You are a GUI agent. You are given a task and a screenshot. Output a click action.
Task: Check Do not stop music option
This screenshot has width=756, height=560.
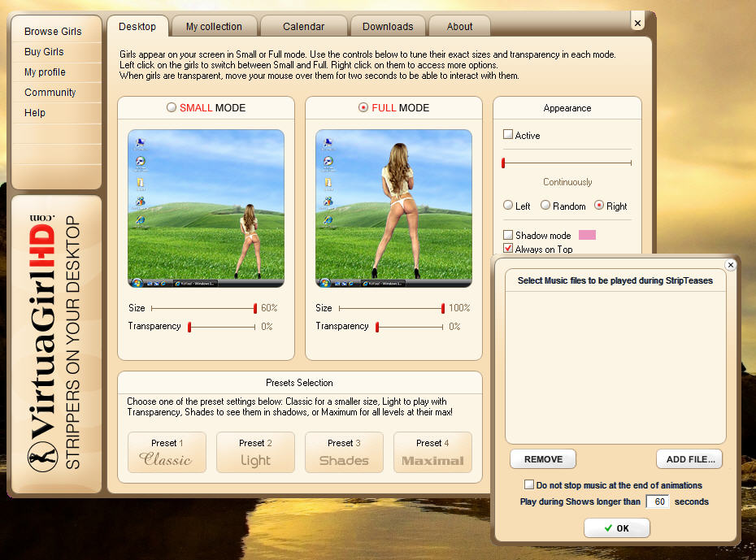(x=529, y=485)
